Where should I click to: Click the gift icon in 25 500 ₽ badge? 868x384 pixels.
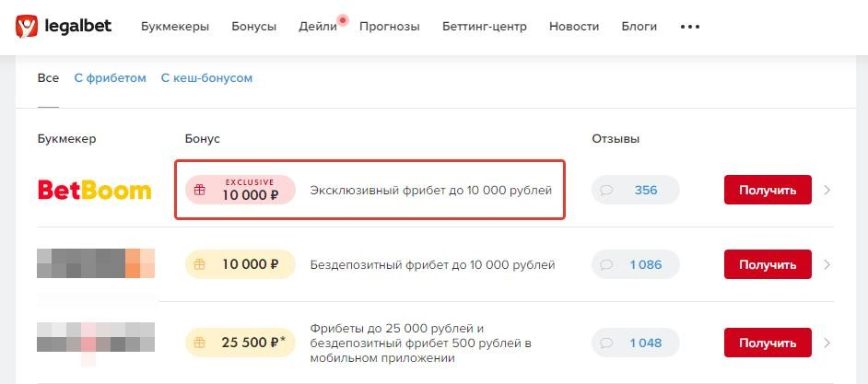199,343
